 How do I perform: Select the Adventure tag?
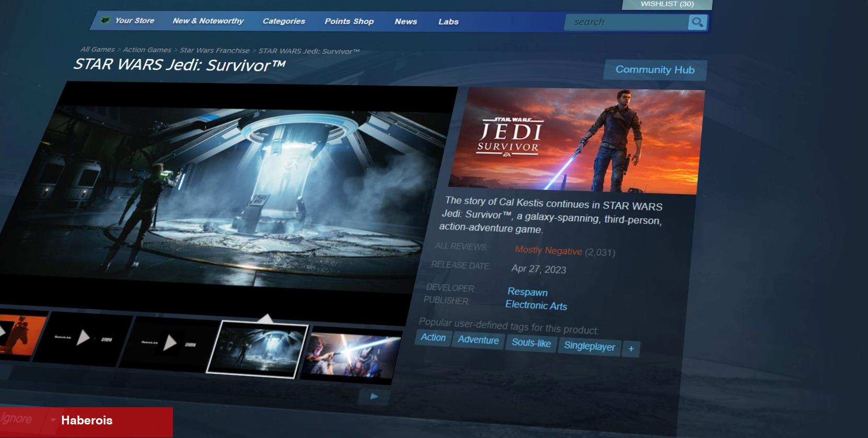point(478,340)
